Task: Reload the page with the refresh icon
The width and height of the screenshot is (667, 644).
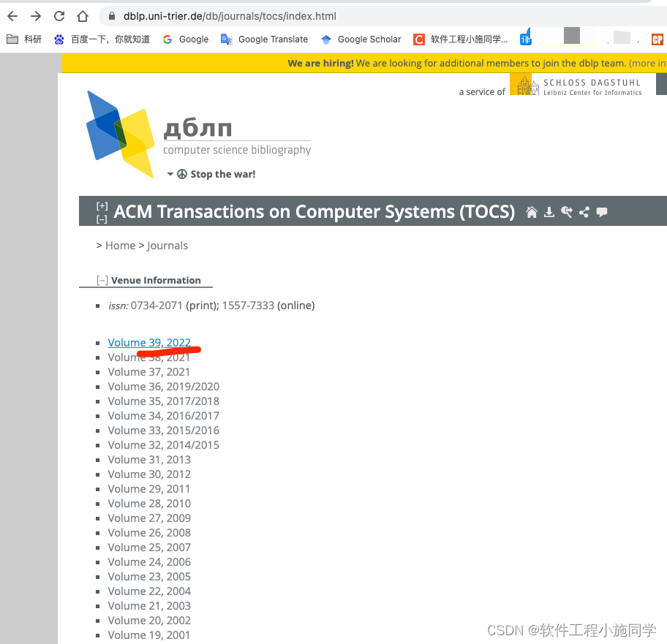Action: (x=59, y=16)
